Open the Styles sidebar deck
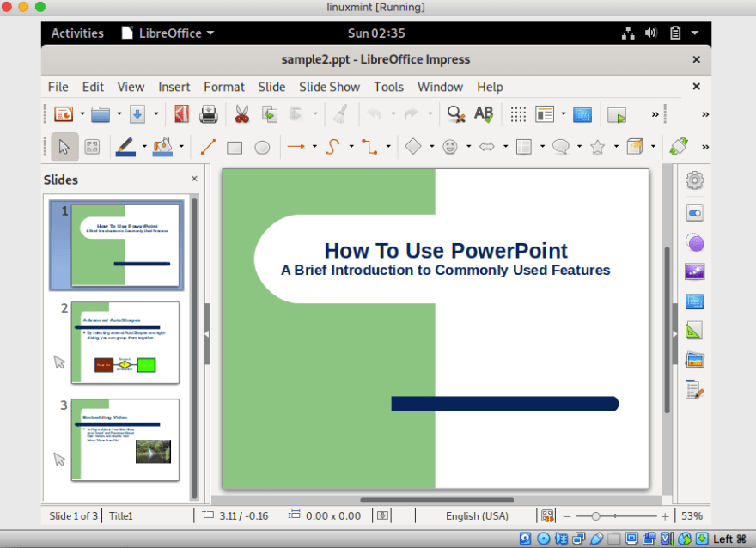Viewport: 756px width, 548px height. (693, 331)
